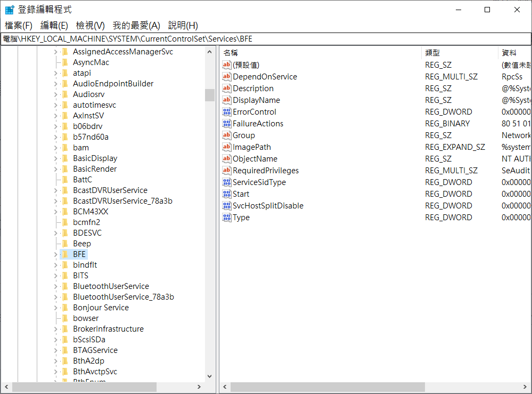Click the folder icon of the BFE key
Image resolution: width=532 pixels, height=394 pixels.
click(65, 254)
